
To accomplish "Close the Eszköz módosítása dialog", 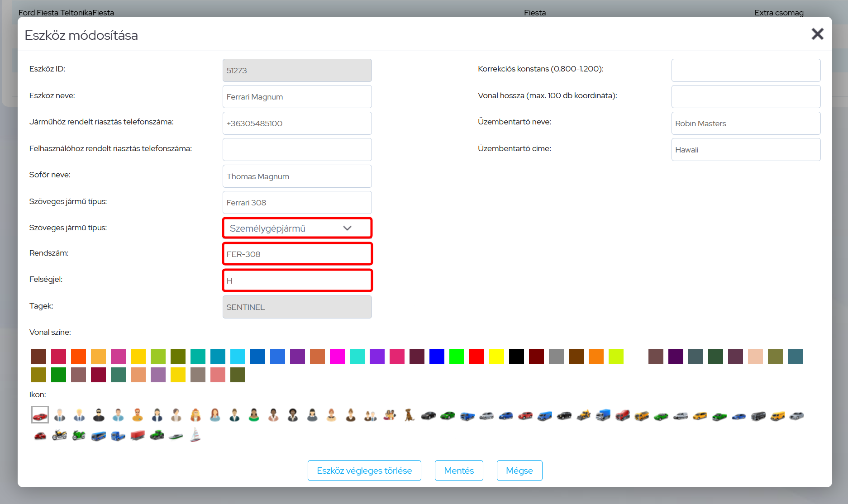I will coord(817,34).
